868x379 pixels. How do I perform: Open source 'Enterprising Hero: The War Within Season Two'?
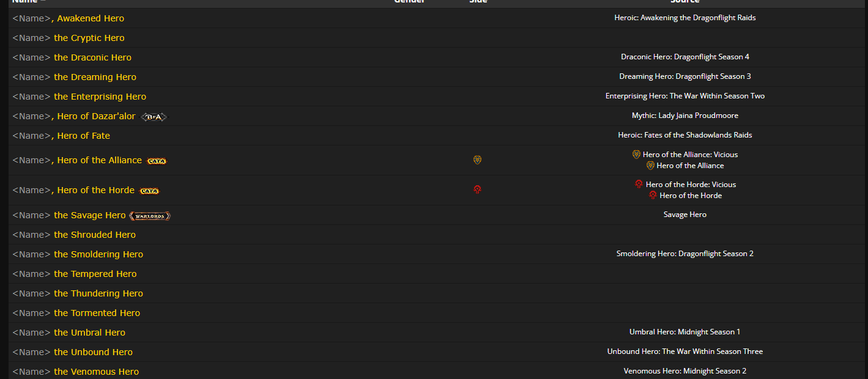685,96
